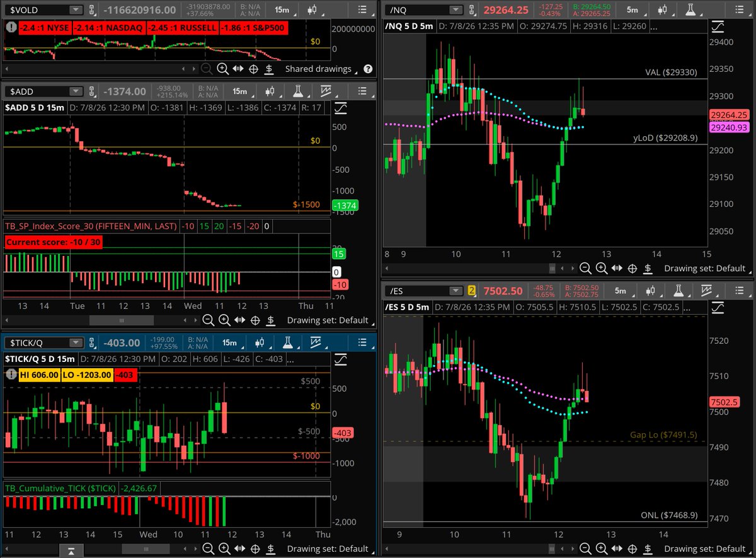Click the /NQ chart horizontal scrollbar thumb
Image resolution: width=756 pixels, height=558 pixels.
[x=553, y=269]
